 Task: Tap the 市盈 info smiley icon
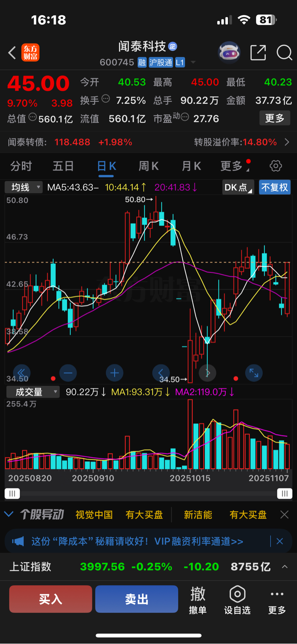[x=185, y=117]
